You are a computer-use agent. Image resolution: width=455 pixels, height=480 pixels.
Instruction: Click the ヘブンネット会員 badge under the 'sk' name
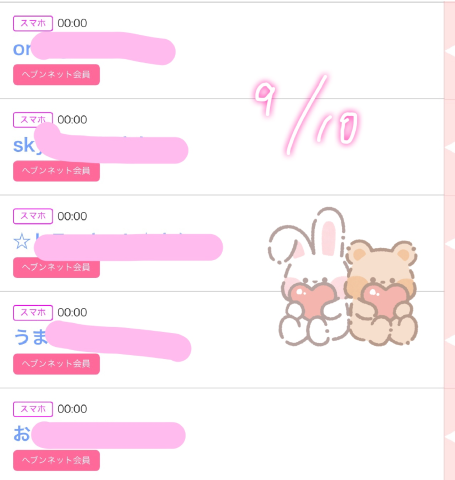tap(56, 171)
